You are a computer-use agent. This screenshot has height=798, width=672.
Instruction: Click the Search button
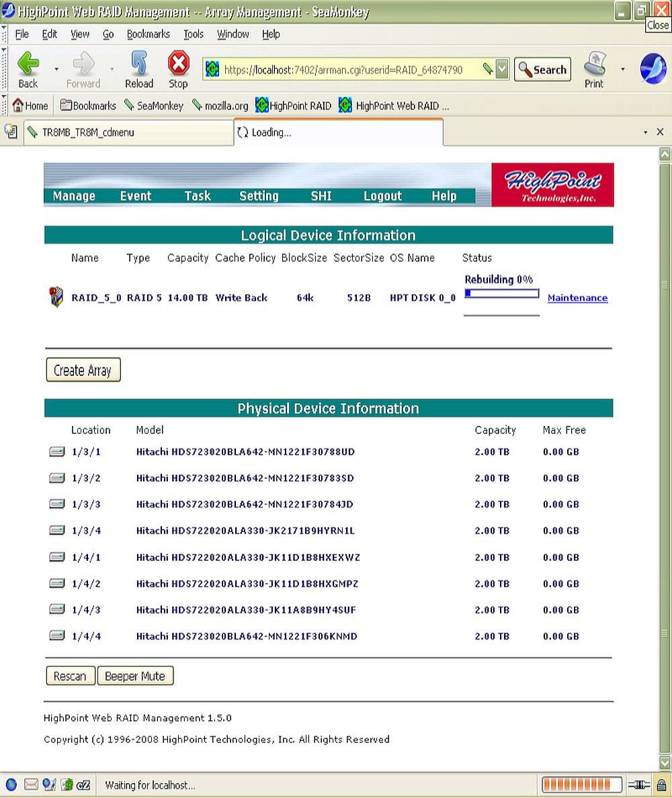point(543,69)
